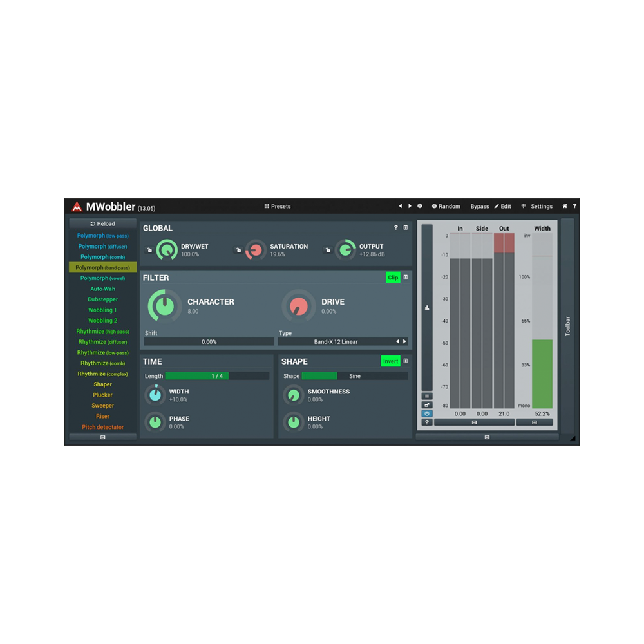Click next filter type right arrow
Image resolution: width=644 pixels, height=644 pixels.
point(404,342)
